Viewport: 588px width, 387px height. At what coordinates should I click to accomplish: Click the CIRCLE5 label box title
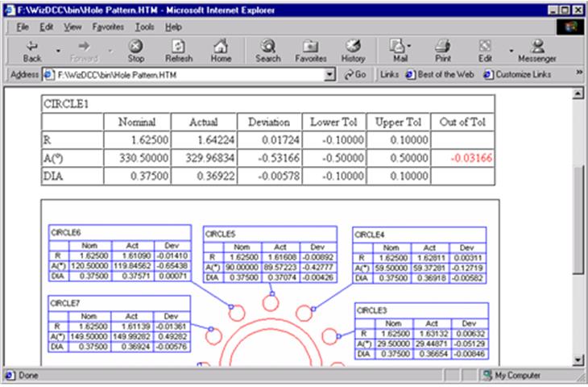pos(220,235)
